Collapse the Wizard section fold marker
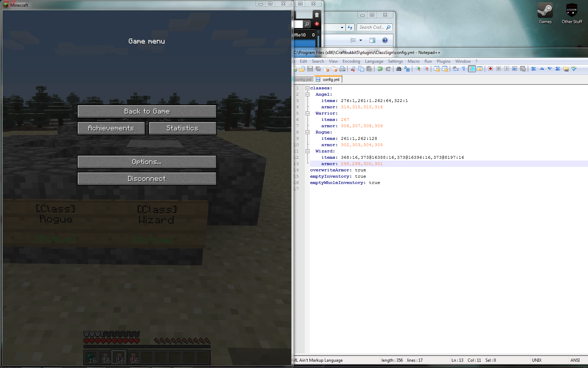588x368 pixels. click(307, 151)
